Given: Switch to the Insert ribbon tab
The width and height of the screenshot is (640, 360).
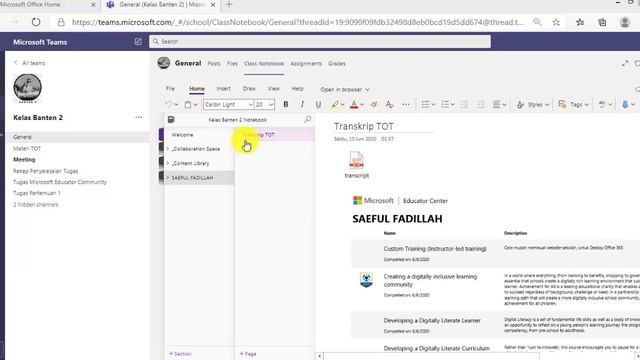Looking at the screenshot, I should 224,89.
